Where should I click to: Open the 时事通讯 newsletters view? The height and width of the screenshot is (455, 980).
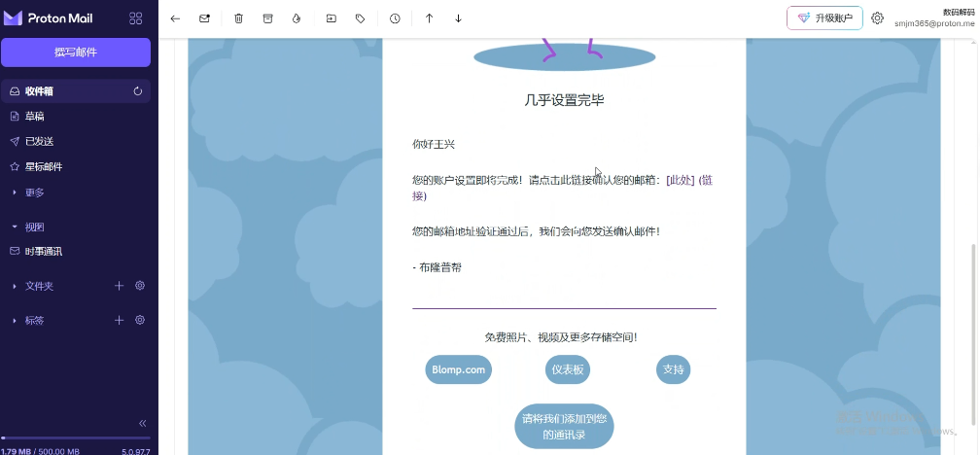(x=76, y=251)
